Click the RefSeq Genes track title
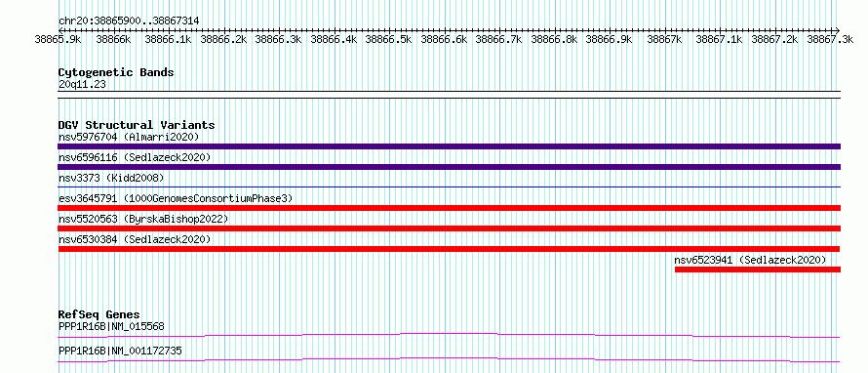 click(x=99, y=314)
